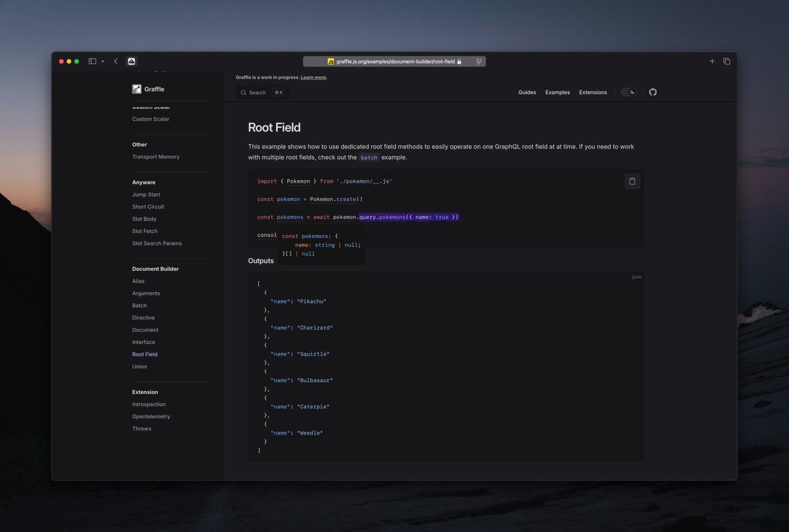The image size is (789, 532).
Task: Click the "Pikachu" output value
Action: click(x=312, y=301)
